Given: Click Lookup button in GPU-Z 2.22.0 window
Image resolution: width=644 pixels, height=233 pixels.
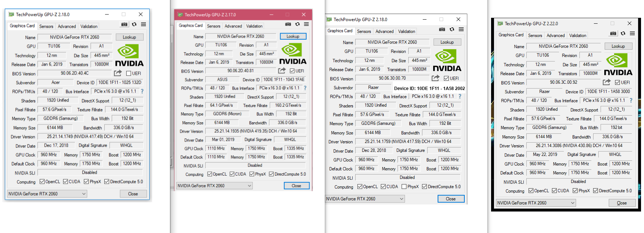Looking at the screenshot, I should (618, 46).
